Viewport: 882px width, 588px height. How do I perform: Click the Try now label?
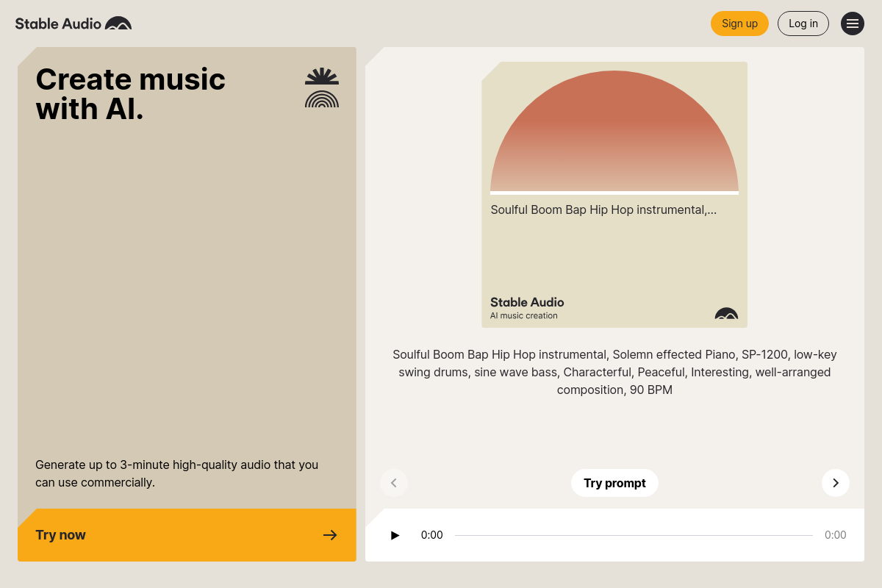click(60, 535)
